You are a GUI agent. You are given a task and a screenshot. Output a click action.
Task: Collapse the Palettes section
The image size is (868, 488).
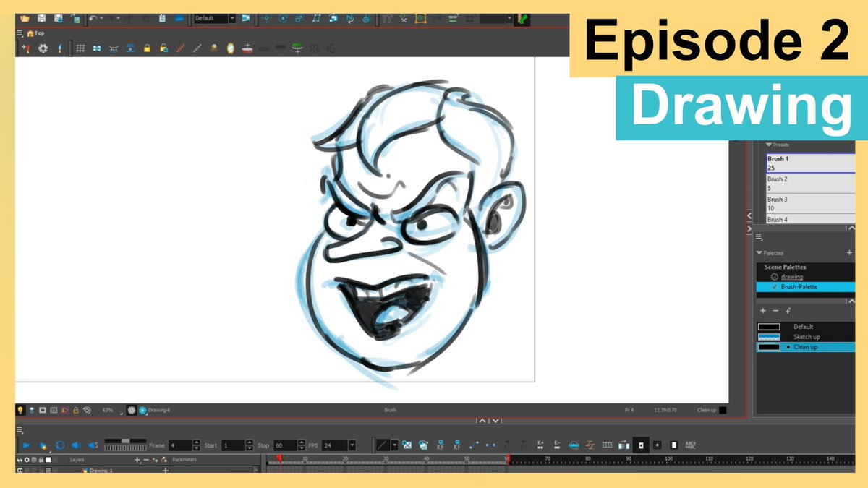click(x=758, y=252)
